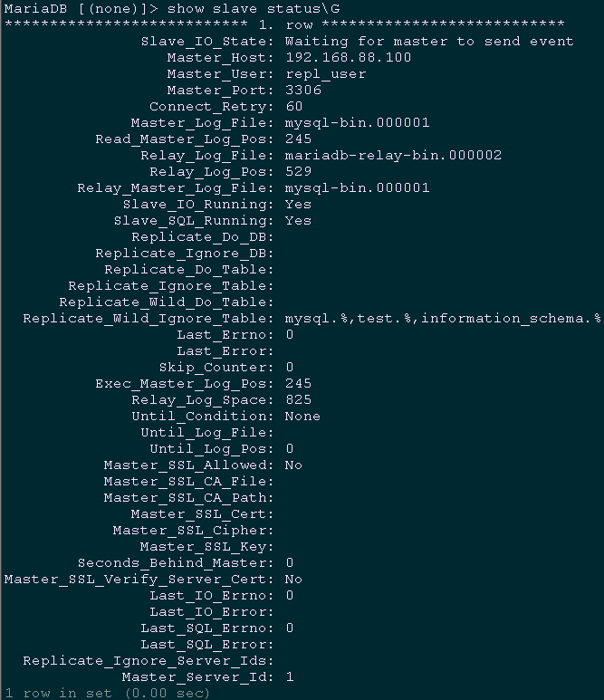Click the Master_SSL_Verify_Server_Cert 'No' value

click(293, 579)
